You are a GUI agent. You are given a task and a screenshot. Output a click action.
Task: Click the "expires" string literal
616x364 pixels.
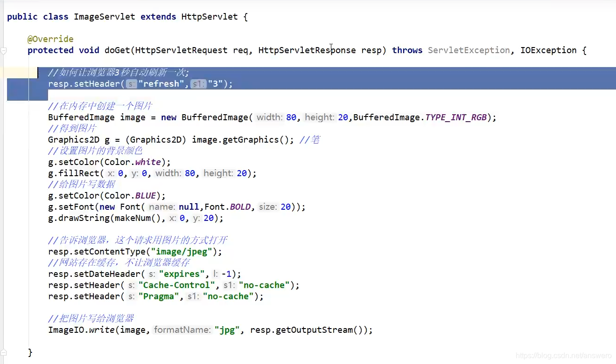(x=182, y=274)
